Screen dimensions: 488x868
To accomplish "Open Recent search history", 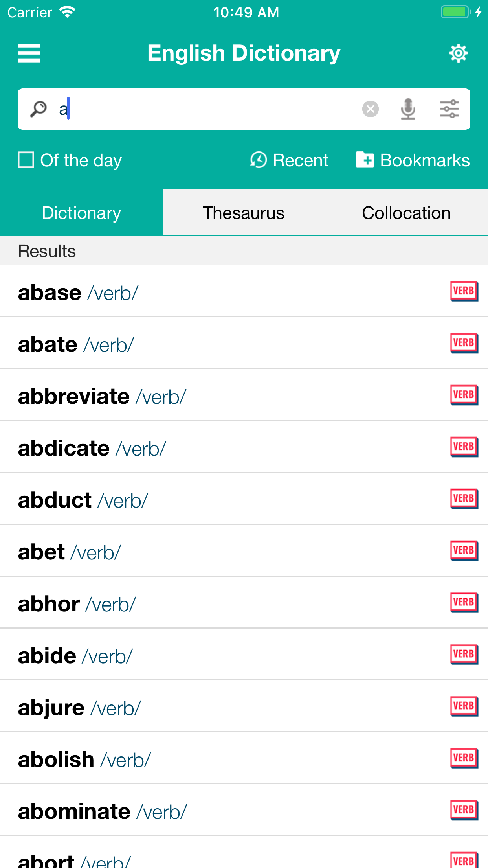I will click(289, 160).
